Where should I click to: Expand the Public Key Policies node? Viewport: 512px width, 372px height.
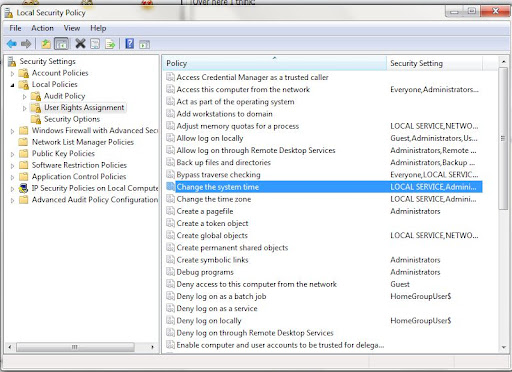click(x=12, y=154)
